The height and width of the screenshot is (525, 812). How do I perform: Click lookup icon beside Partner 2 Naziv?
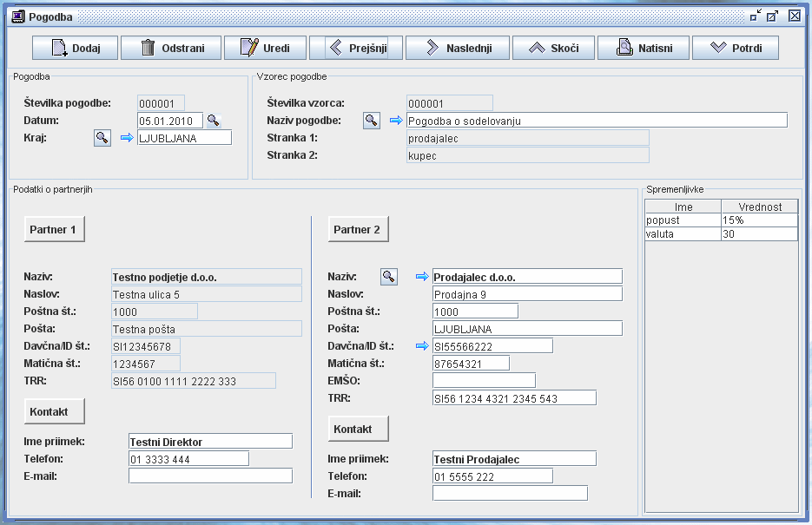[389, 276]
